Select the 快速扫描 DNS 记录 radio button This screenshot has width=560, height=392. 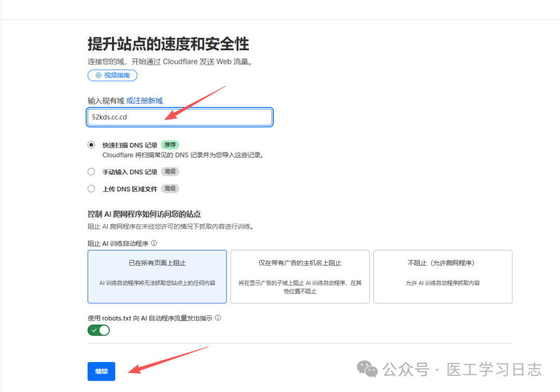[91, 145]
